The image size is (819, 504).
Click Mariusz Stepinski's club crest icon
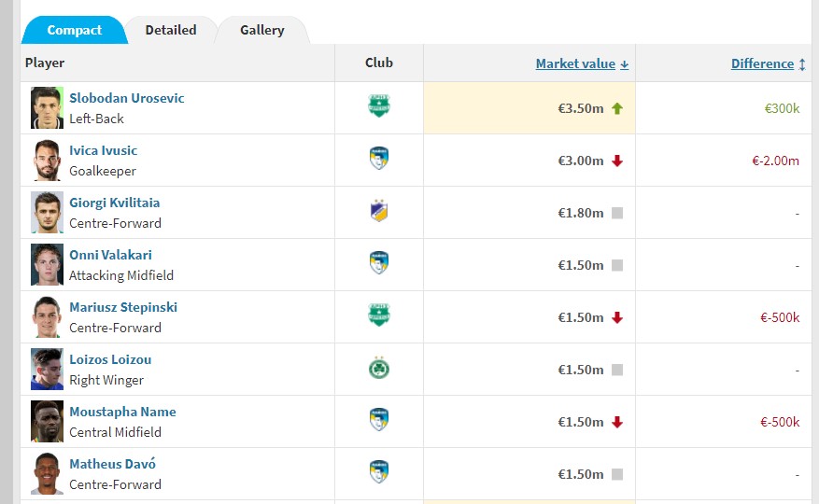379,315
